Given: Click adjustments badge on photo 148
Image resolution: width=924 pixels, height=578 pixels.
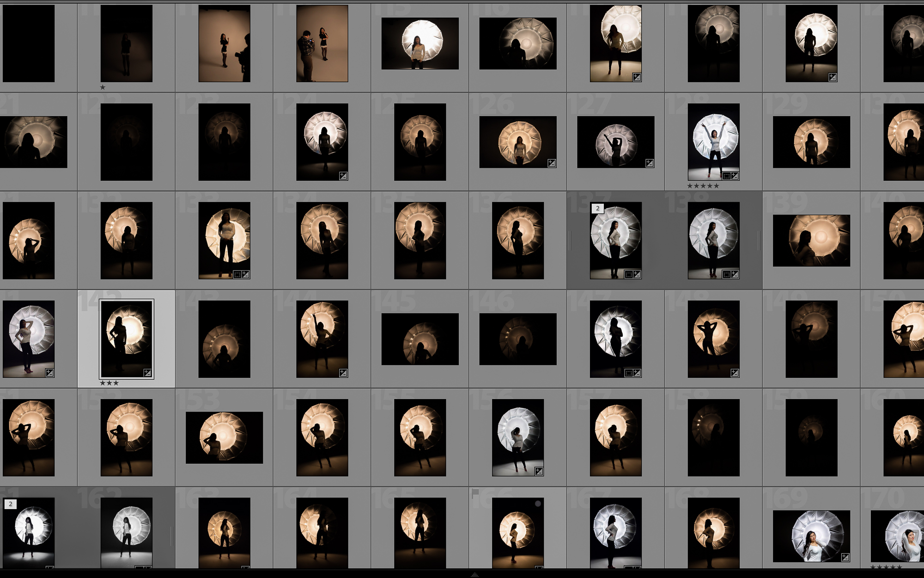Looking at the screenshot, I should [x=735, y=373].
